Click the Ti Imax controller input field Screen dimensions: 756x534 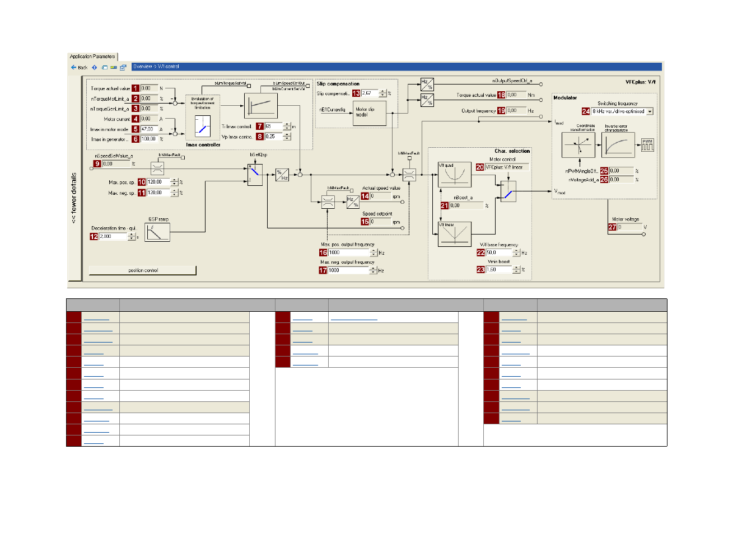pyautogui.click(x=274, y=127)
